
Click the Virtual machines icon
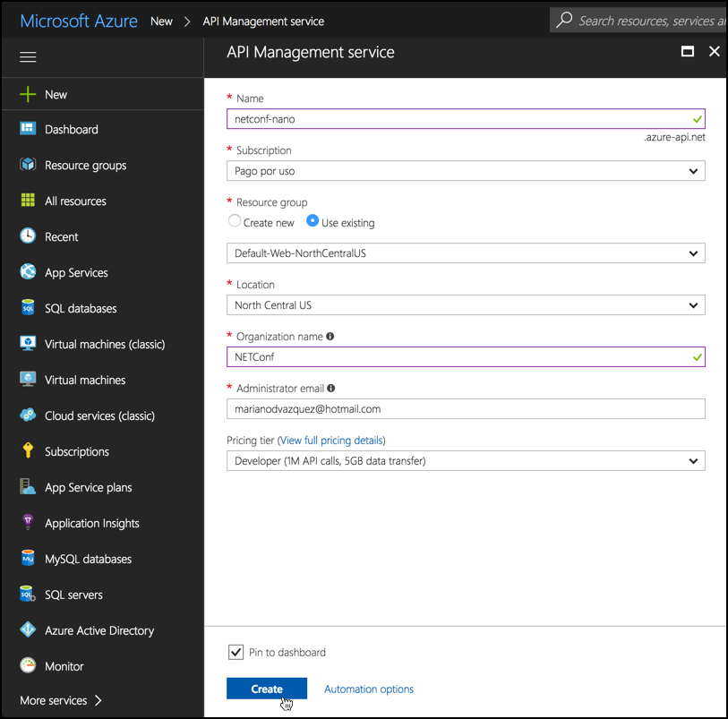click(28, 379)
